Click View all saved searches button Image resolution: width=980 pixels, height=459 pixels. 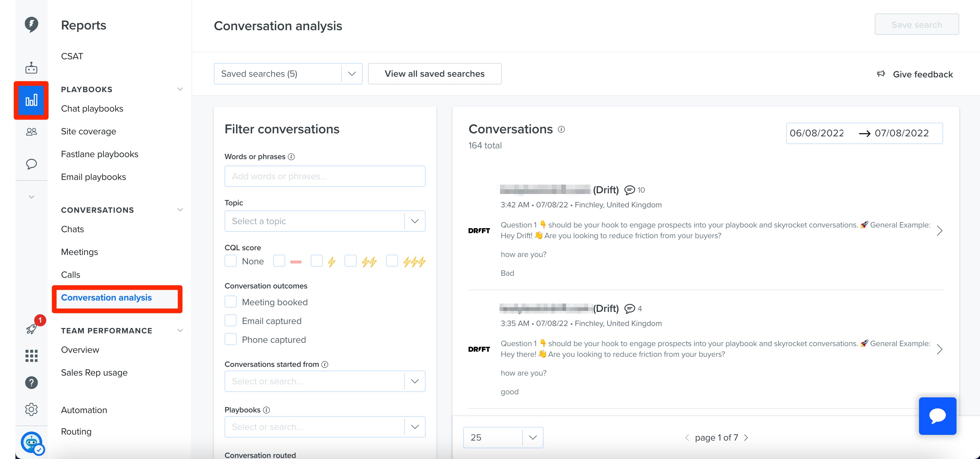point(434,74)
